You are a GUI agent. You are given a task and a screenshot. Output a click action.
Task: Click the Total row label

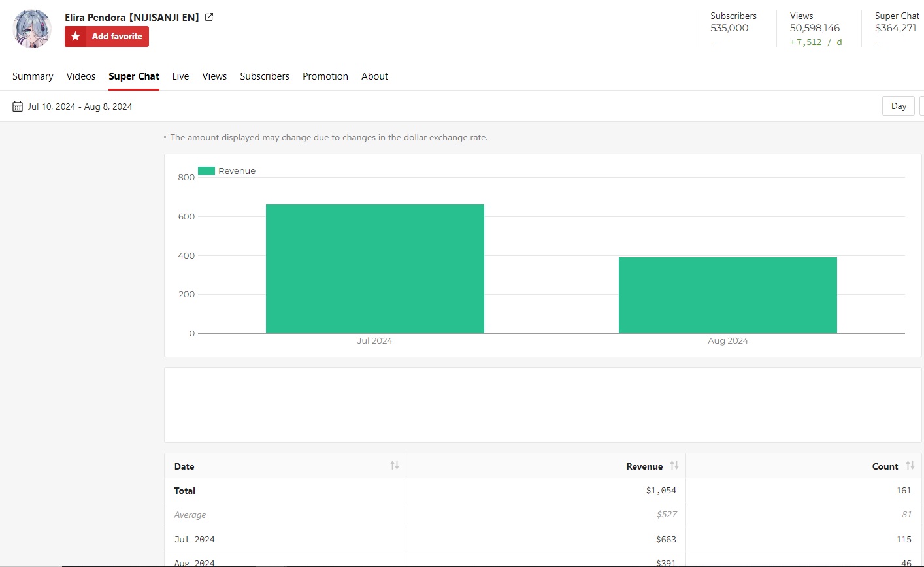(x=185, y=491)
